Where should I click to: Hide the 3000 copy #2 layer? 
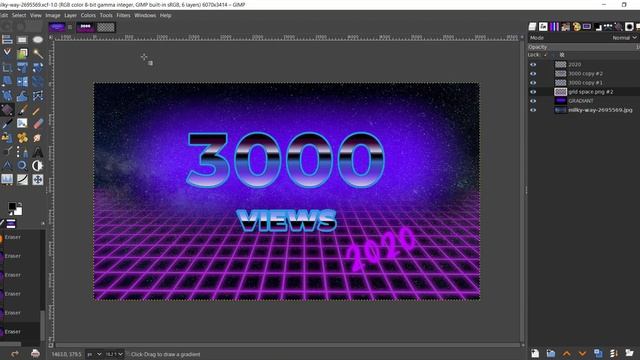[533, 73]
